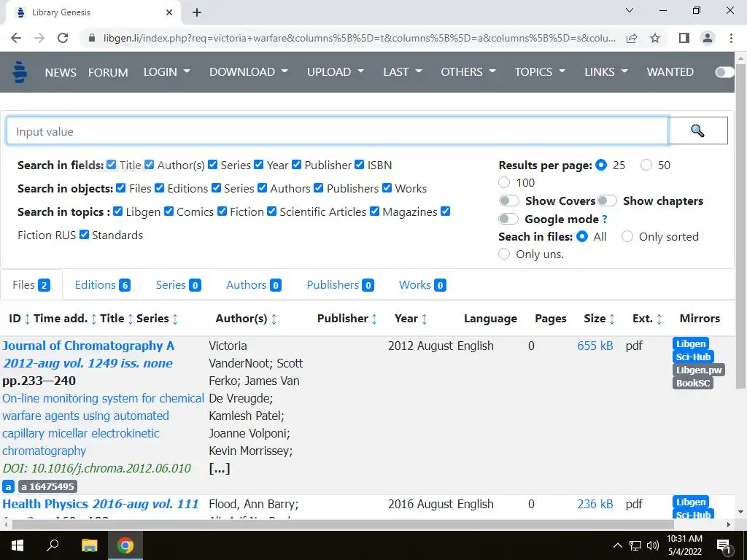Click the 655 kB size link

[595, 346]
